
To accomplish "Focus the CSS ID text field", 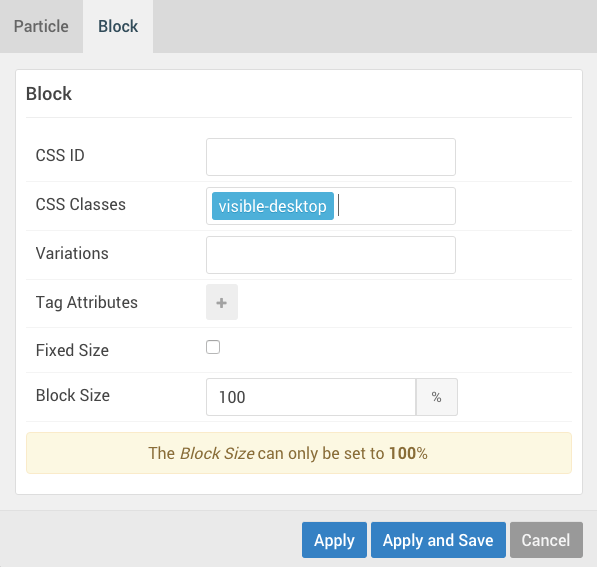I will (x=331, y=157).
